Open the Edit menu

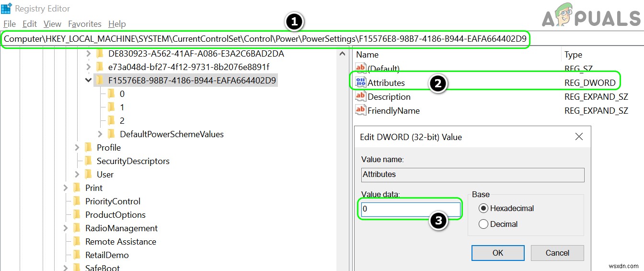pyautogui.click(x=30, y=24)
